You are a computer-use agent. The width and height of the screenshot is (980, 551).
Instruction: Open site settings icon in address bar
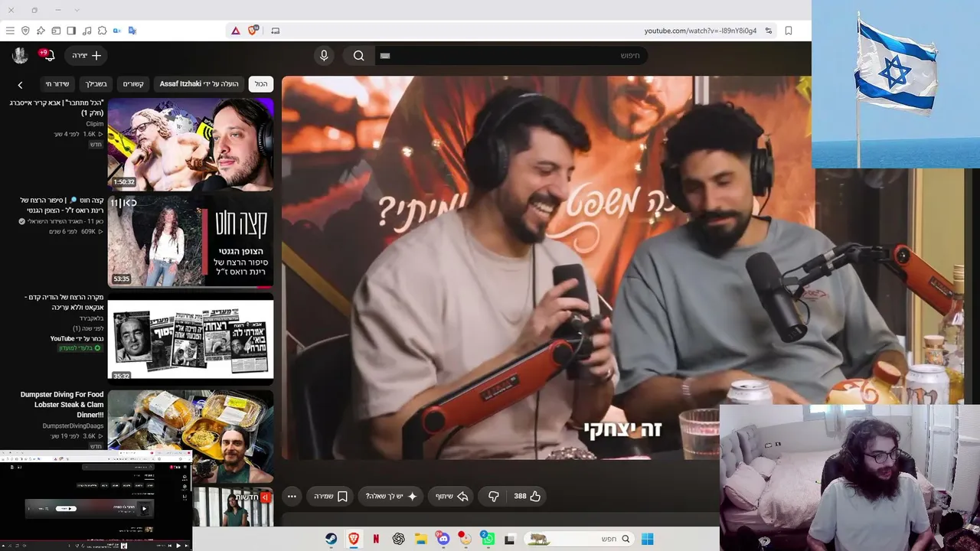(769, 31)
